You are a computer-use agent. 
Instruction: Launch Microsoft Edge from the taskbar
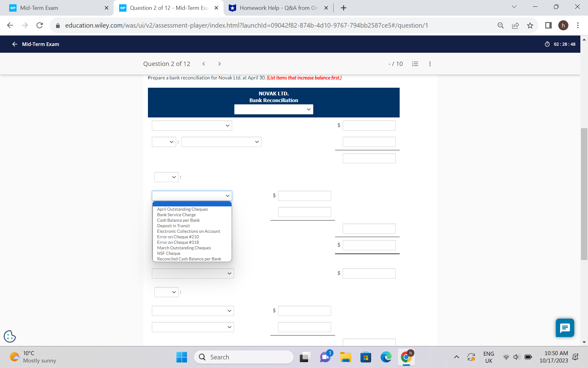[x=386, y=357]
